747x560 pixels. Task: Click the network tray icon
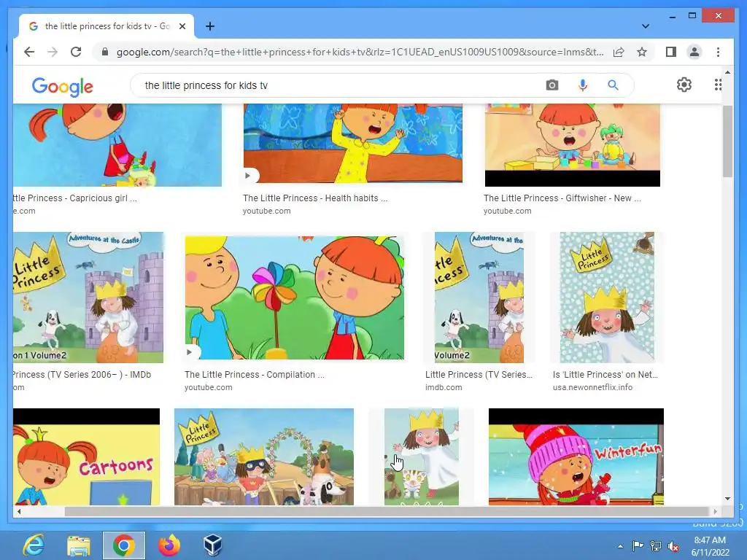tap(656, 546)
